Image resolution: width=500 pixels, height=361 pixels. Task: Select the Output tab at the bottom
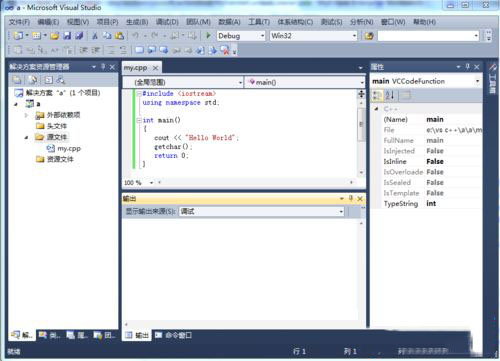[137, 335]
